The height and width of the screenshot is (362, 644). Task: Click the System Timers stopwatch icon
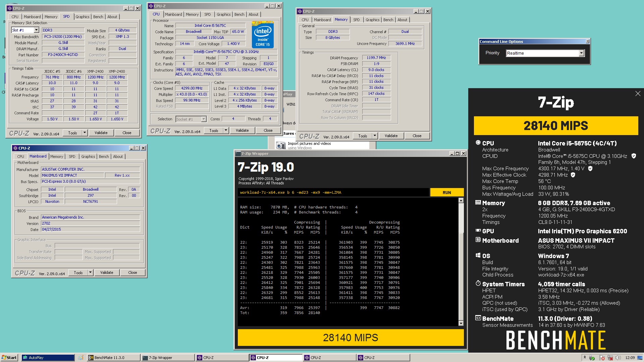pos(478,284)
